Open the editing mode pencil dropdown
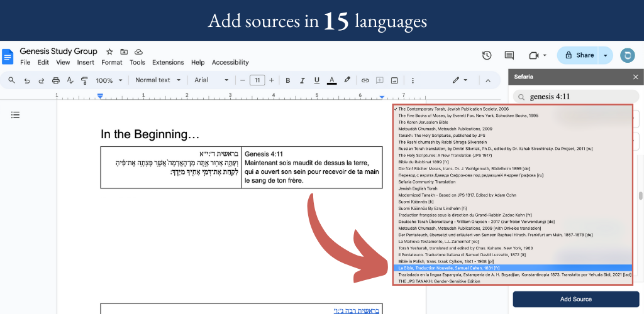This screenshot has height=314, width=644. tap(460, 80)
